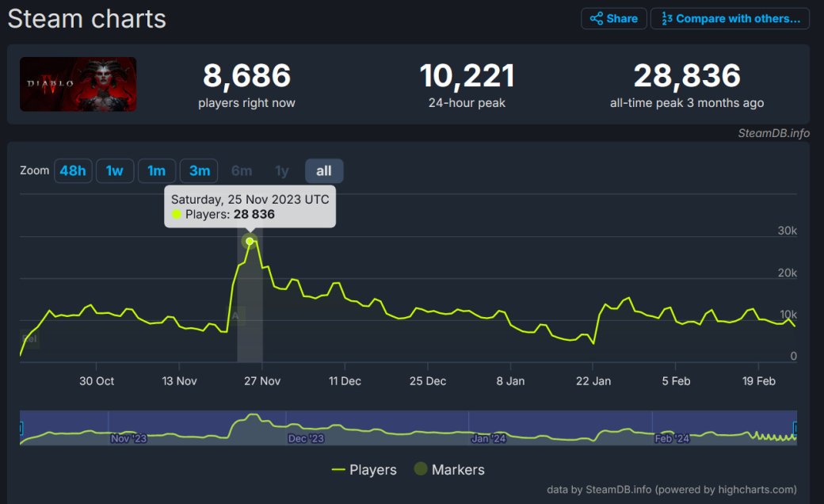Click the Zoom label
The image size is (824, 504).
35,170
